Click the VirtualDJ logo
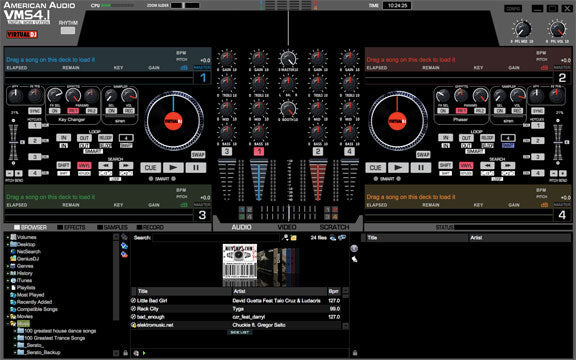Viewport: 576px width, 360px height. tap(22, 35)
